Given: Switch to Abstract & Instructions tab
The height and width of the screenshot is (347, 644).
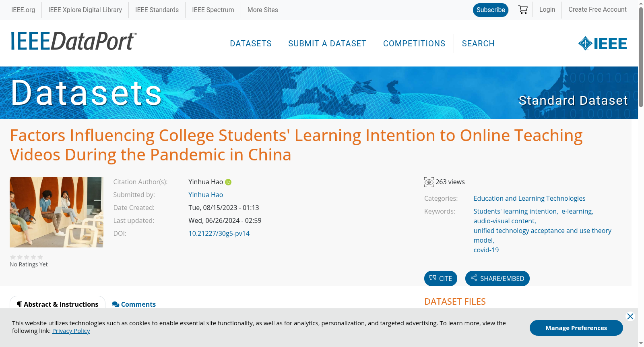Looking at the screenshot, I should (58, 304).
